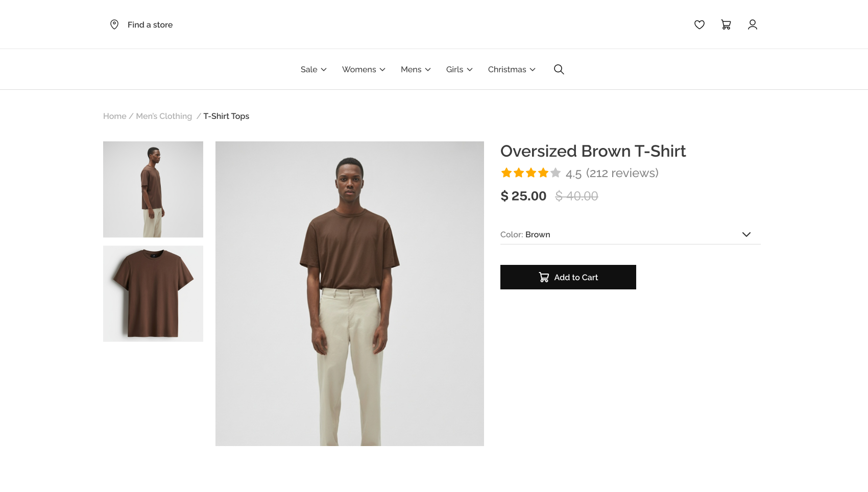This screenshot has width=868, height=492.
Task: Select the side-view model thumbnail
Action: click(153, 189)
